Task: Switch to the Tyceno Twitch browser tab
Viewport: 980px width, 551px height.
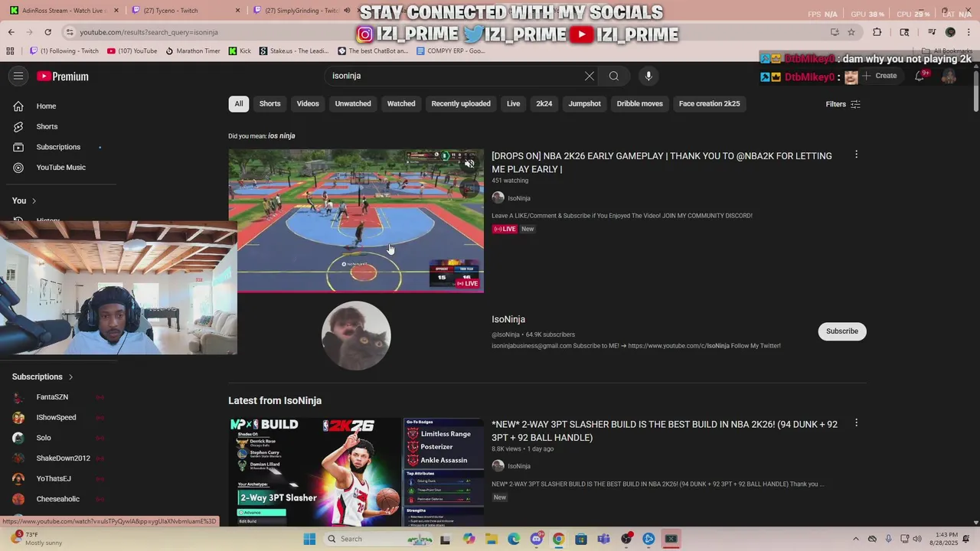Action: click(184, 11)
